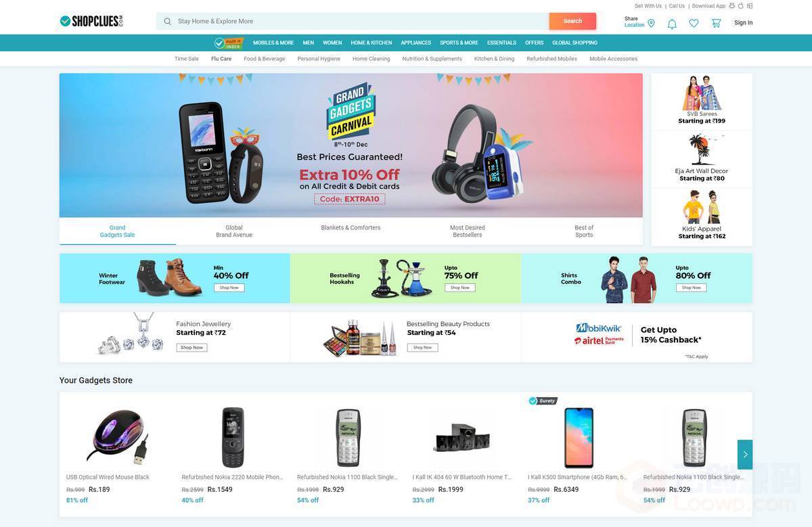Click the Made in India badge
Screen dimensions: 812x527
tap(229, 43)
